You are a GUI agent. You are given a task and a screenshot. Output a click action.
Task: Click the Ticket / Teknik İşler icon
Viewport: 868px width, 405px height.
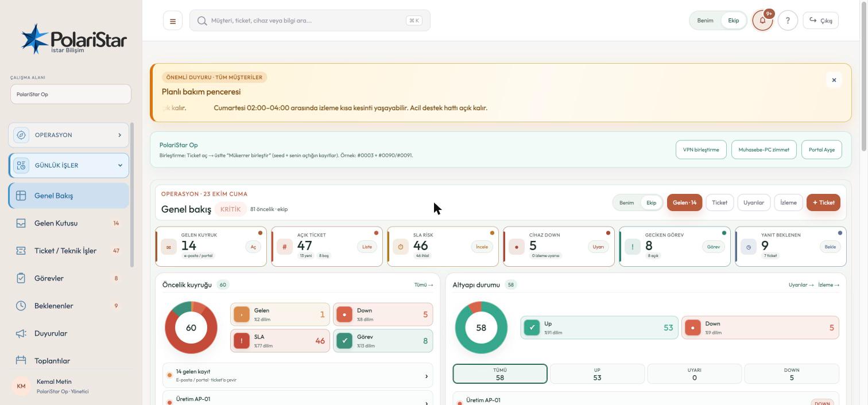coord(21,251)
